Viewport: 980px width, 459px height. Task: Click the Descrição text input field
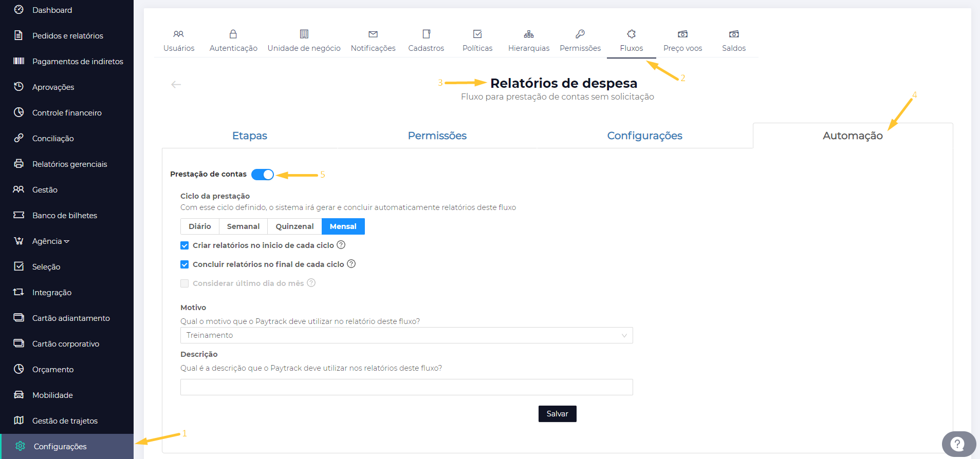(406, 387)
